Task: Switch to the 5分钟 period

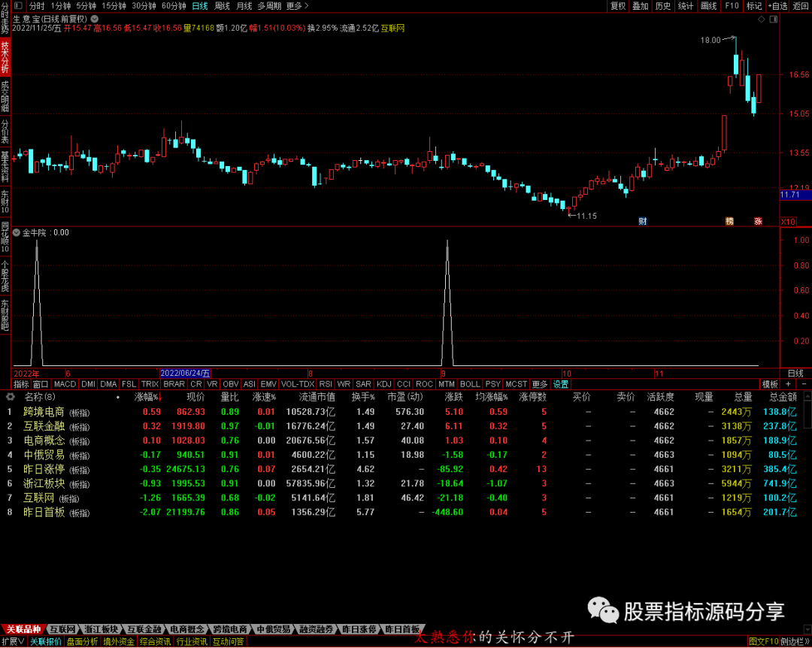Action: click(x=86, y=6)
